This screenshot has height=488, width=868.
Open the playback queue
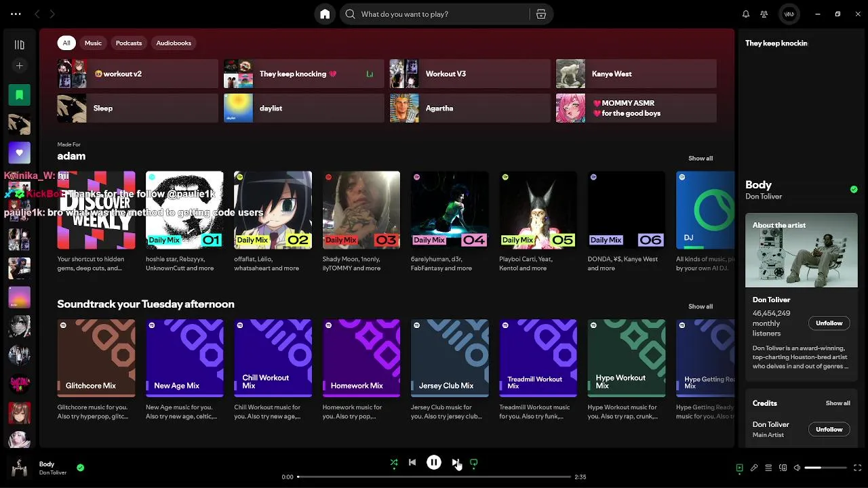tap(768, 468)
